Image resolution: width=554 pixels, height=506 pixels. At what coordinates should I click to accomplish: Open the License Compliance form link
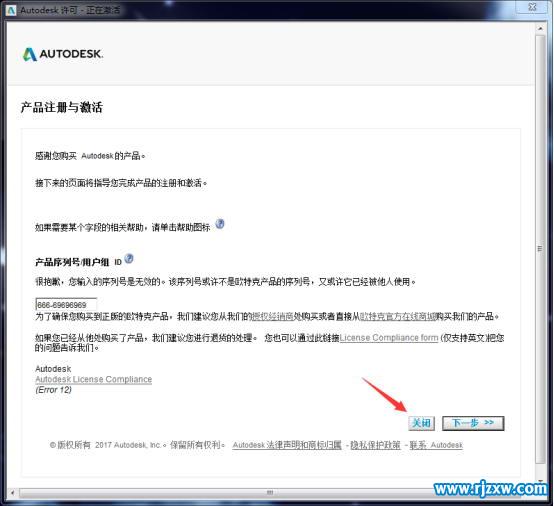click(389, 338)
